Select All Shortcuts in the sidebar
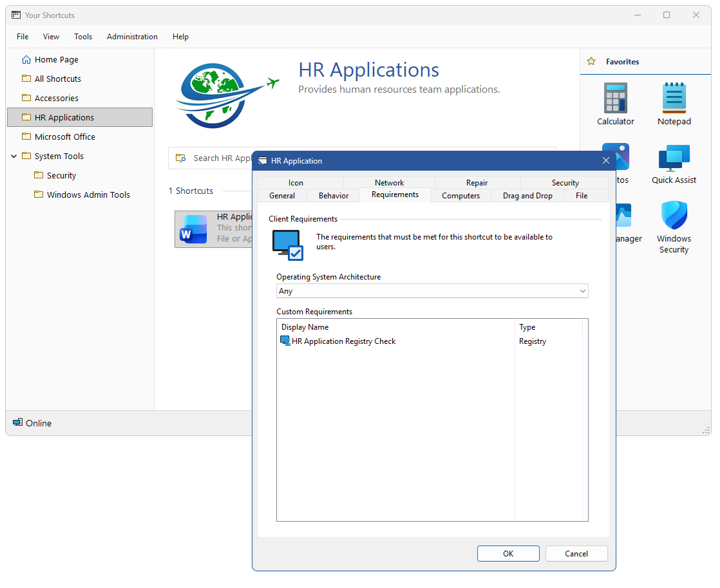The height and width of the screenshot is (588, 720). click(58, 79)
